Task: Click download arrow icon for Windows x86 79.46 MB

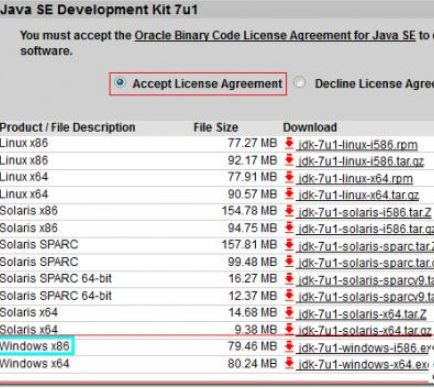Action: click(289, 346)
